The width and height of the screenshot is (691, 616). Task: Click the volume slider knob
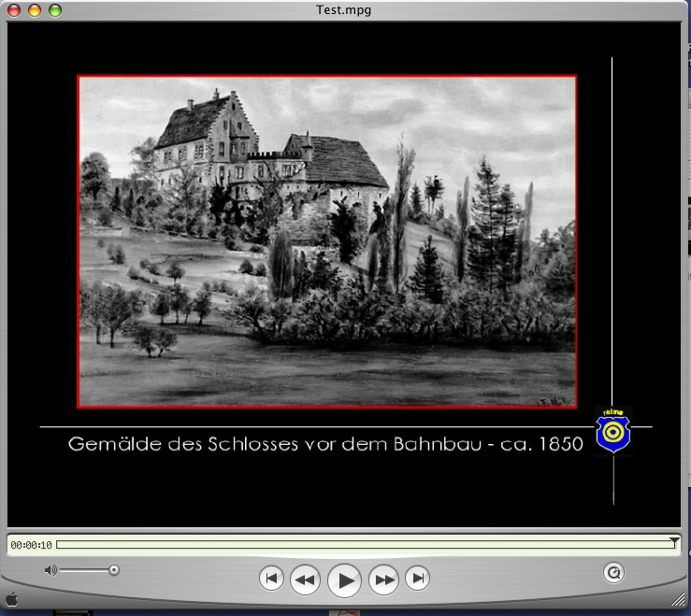point(114,570)
